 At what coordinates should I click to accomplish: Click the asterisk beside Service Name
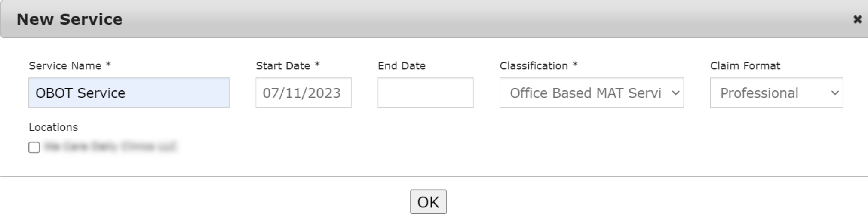tap(108, 65)
